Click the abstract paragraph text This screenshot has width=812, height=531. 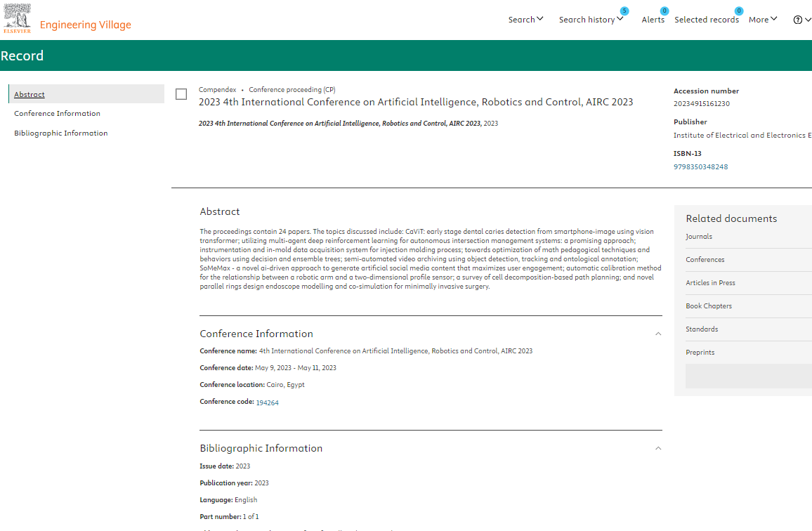431,259
